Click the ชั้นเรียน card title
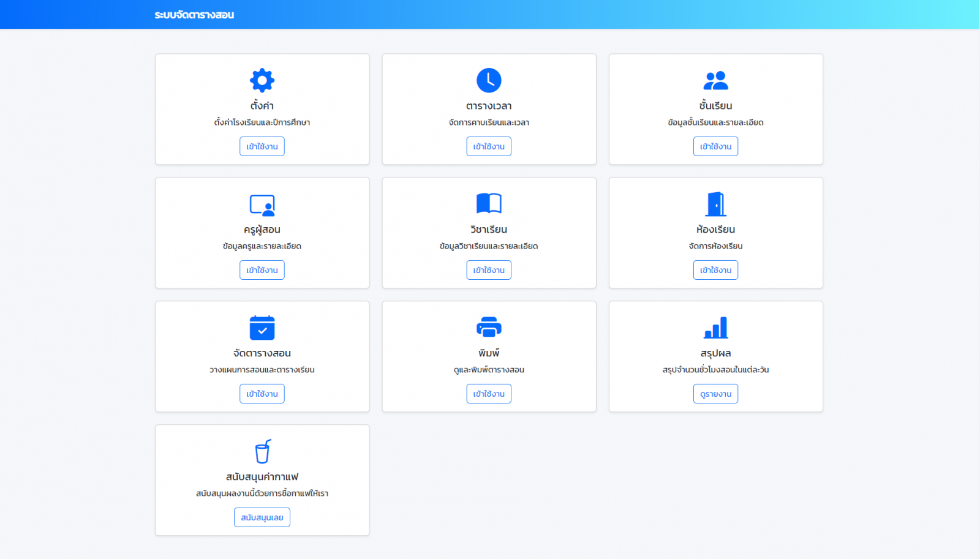The width and height of the screenshot is (980, 559). click(715, 106)
